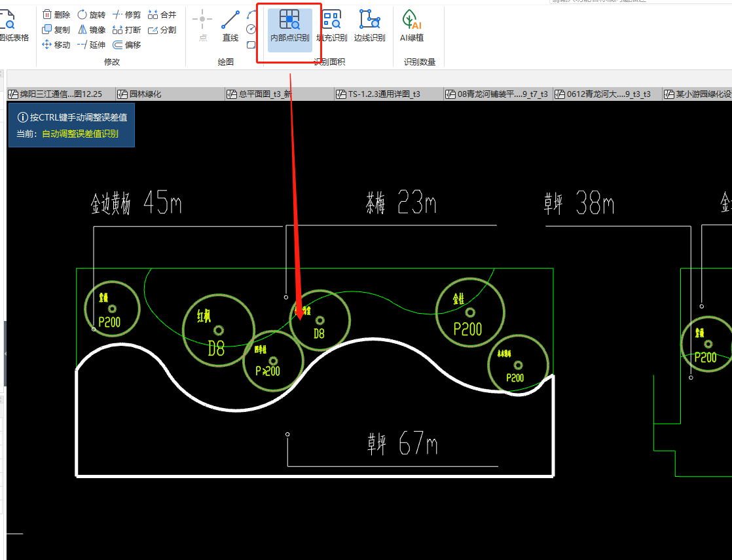
Task: Open the 绵阳三江通信 drawing tab
Action: tap(60, 94)
